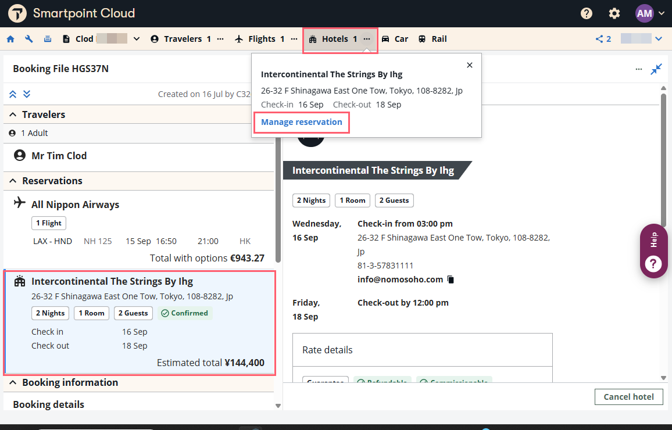The image size is (672, 430).
Task: Click the Cancel hotel button
Action: click(x=629, y=397)
